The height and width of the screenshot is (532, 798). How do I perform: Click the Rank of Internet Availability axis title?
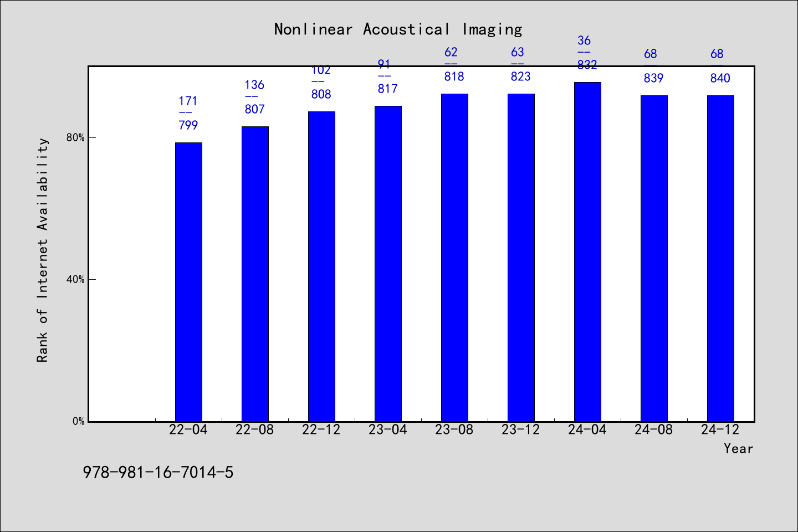pyautogui.click(x=43, y=250)
